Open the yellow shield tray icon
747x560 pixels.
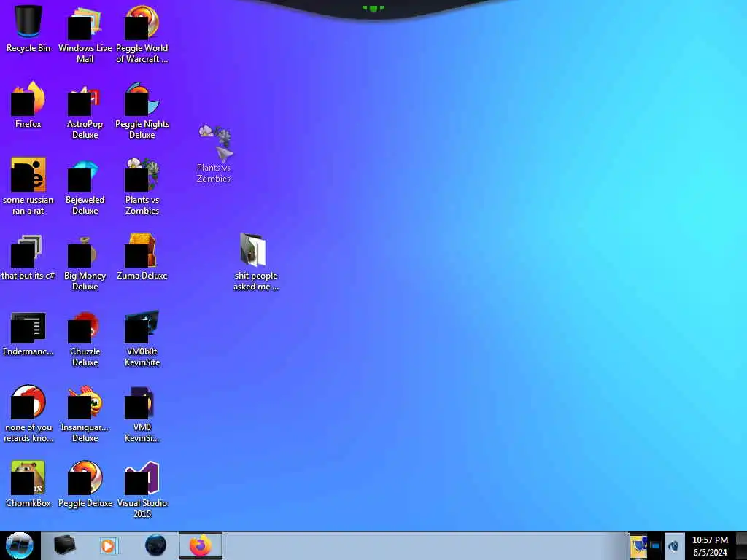click(638, 545)
